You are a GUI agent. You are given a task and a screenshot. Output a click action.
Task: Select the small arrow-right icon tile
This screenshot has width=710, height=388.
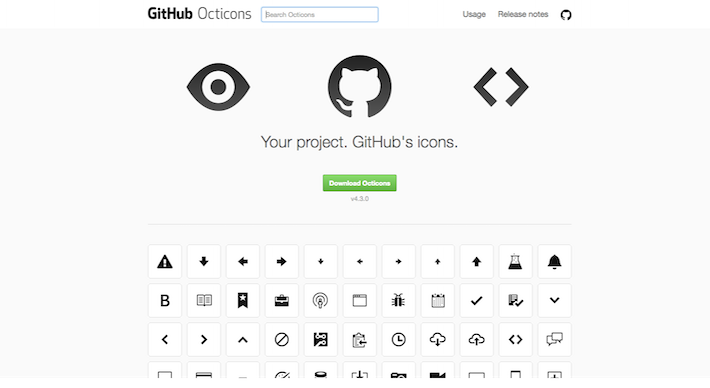(398, 262)
